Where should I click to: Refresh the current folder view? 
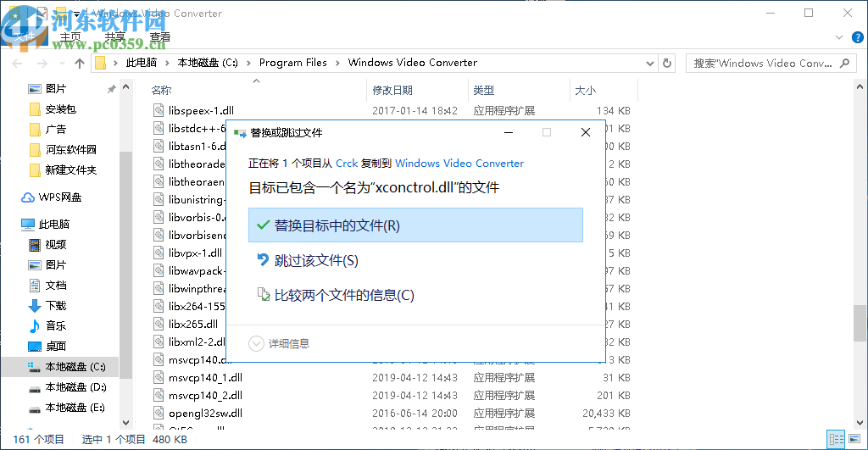tap(667, 63)
